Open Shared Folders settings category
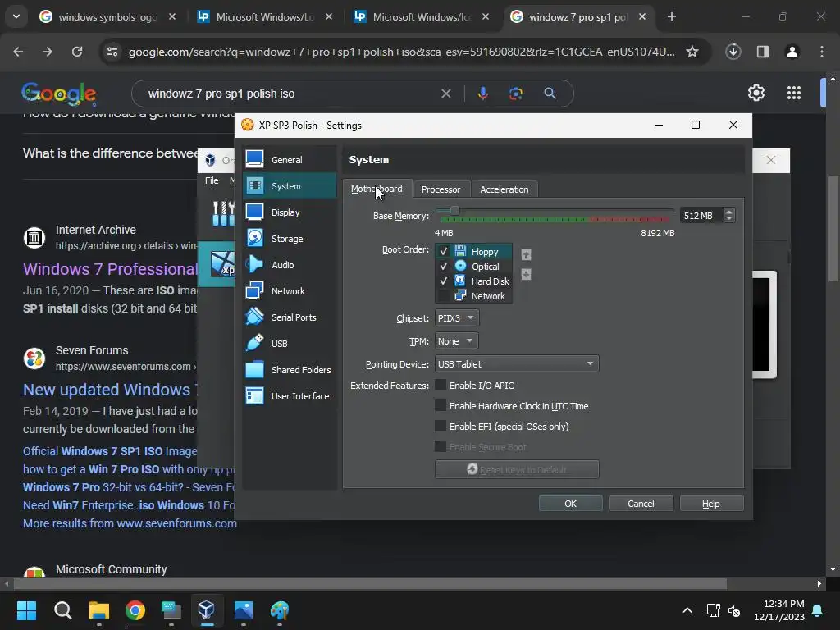This screenshot has width=840, height=630. tap(290, 370)
